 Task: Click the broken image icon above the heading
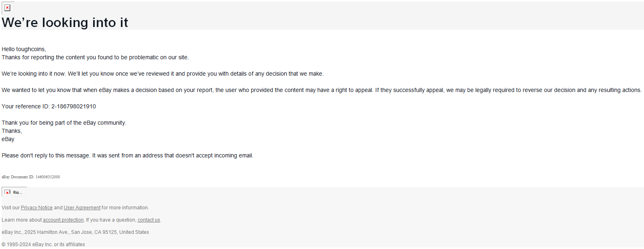pos(7,8)
